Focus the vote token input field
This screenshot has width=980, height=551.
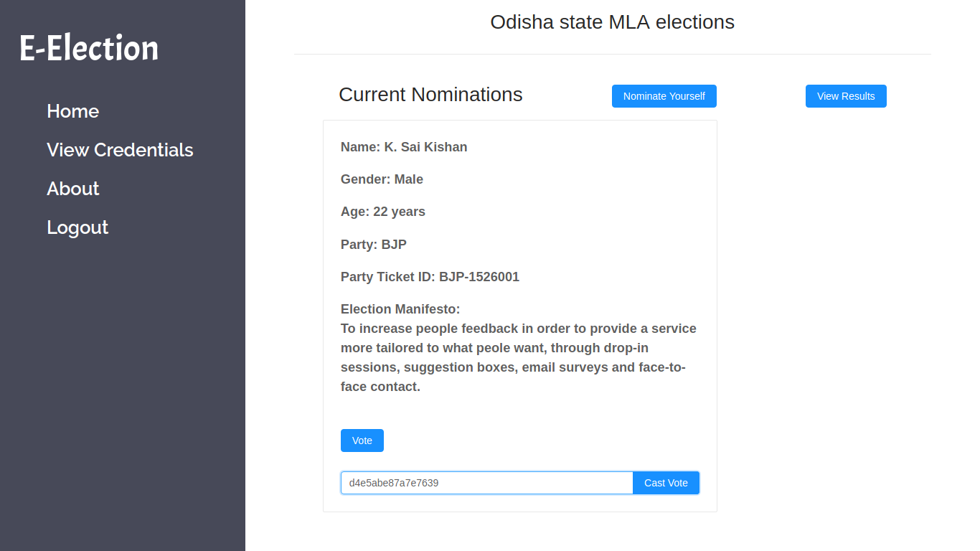point(486,483)
